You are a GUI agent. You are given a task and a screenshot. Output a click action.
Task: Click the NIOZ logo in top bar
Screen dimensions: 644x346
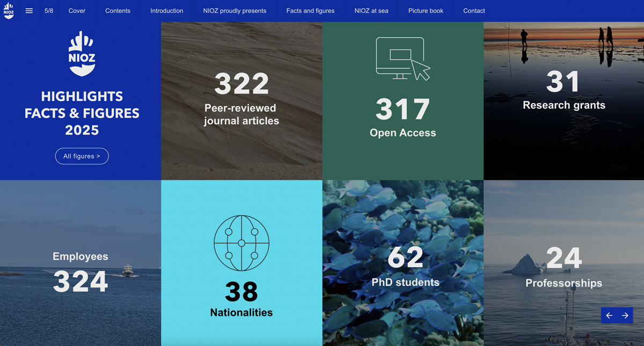point(9,11)
